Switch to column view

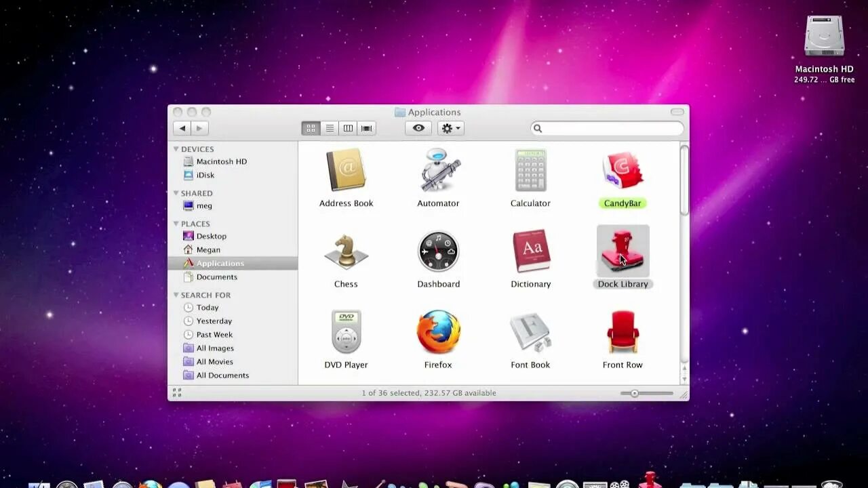click(348, 128)
